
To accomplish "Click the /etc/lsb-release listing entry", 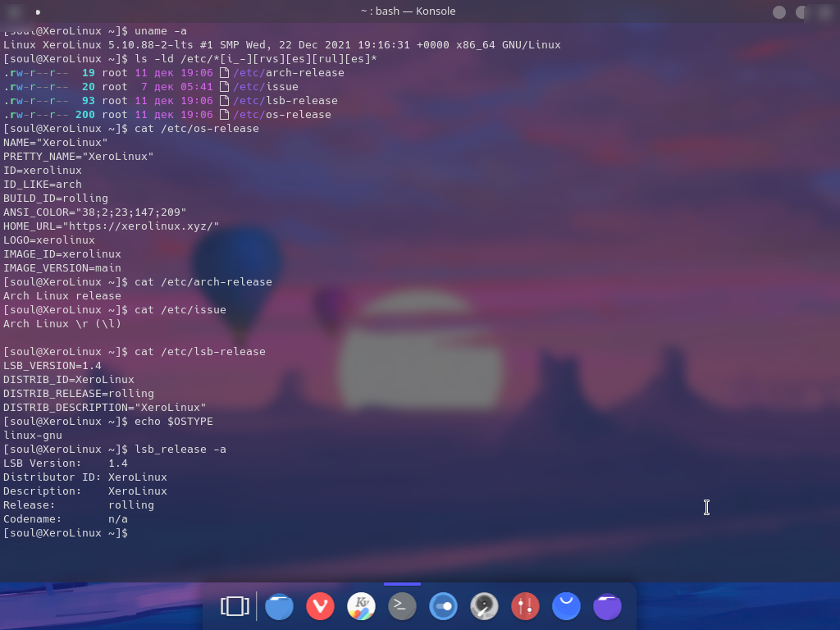I will (x=285, y=101).
